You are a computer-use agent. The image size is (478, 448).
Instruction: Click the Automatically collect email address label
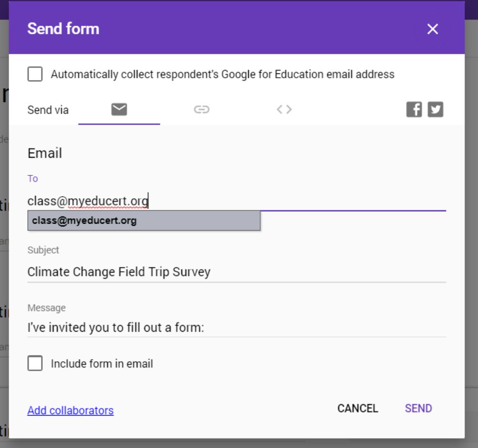coord(223,74)
